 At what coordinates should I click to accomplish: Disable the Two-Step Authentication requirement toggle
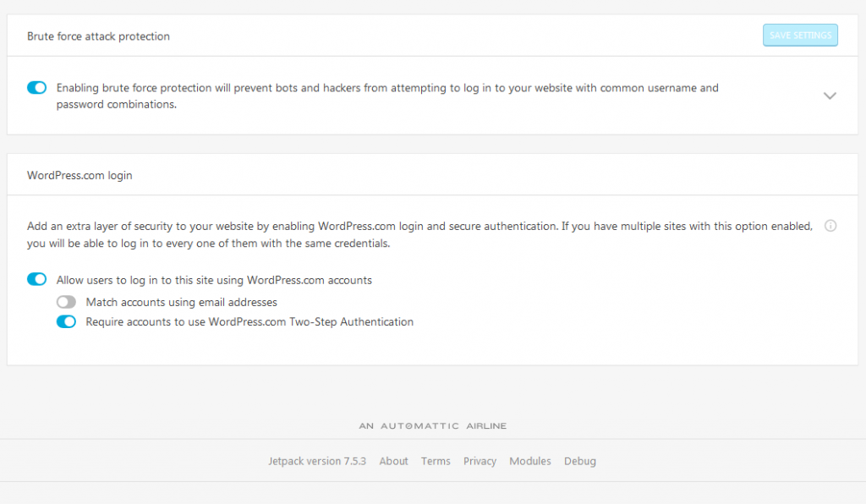click(67, 321)
